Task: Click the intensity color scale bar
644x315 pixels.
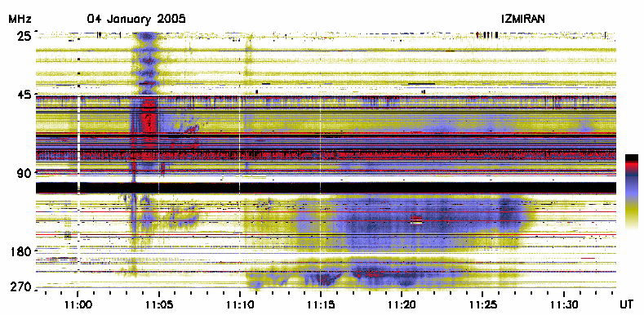Action: coord(632,192)
